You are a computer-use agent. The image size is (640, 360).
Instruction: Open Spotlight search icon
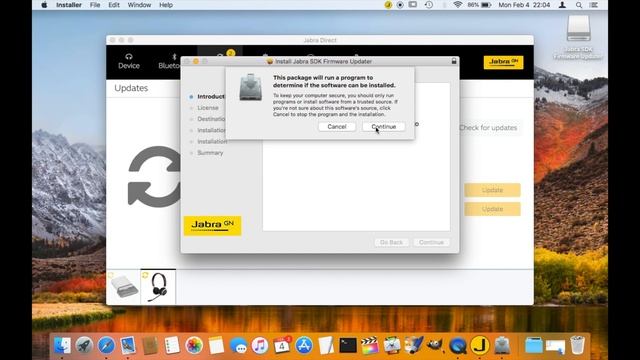point(579,5)
